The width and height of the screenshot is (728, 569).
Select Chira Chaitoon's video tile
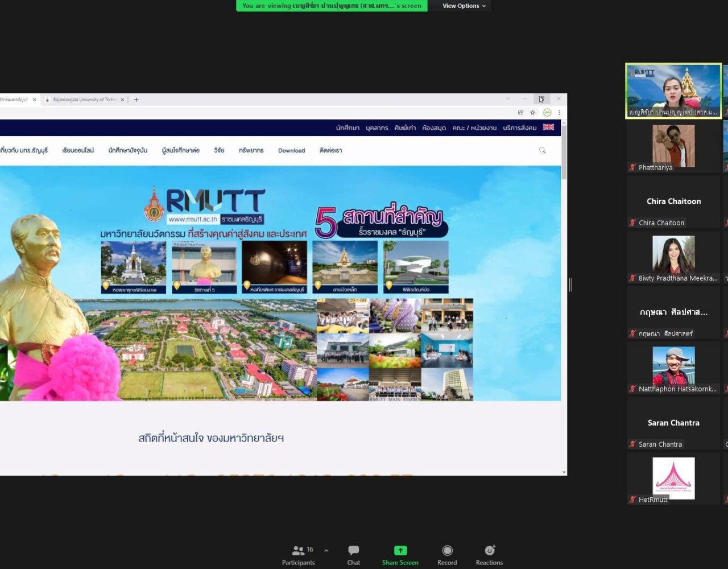pyautogui.click(x=673, y=201)
